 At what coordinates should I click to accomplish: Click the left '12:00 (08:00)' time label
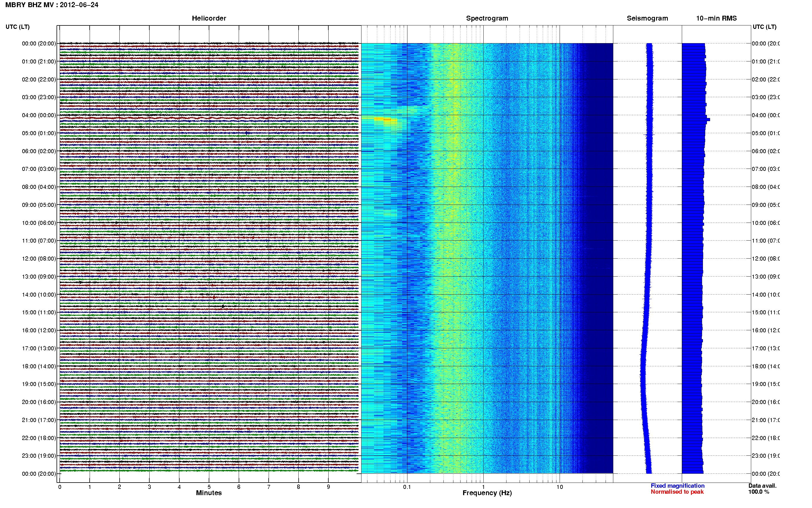(39, 259)
